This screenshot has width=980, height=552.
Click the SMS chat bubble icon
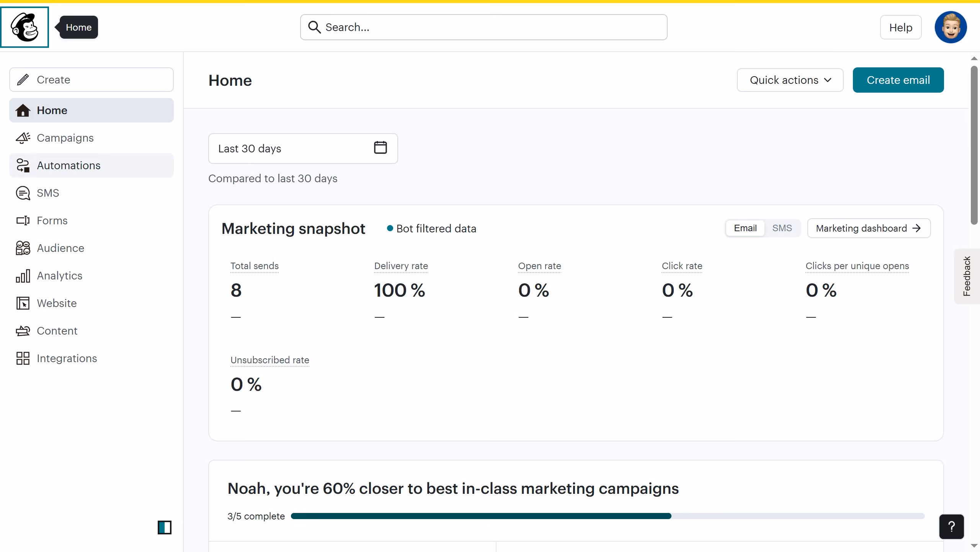tap(23, 193)
